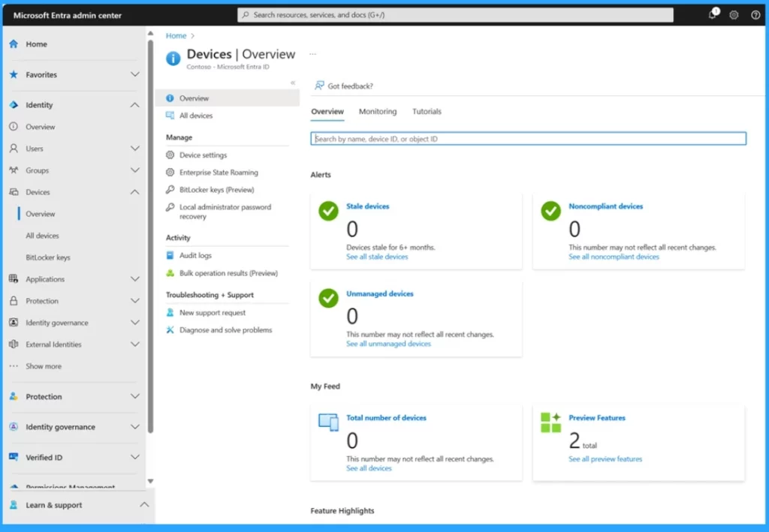Open BitLocker keys in left sidebar
Image resolution: width=769 pixels, height=532 pixels.
click(x=48, y=257)
